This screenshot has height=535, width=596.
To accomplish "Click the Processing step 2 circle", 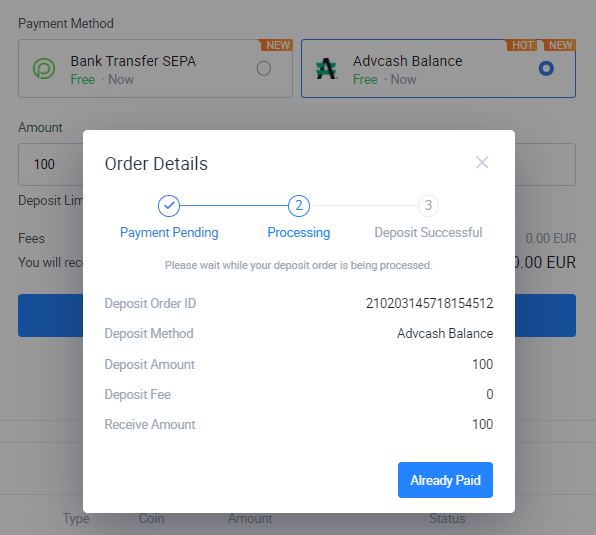I will [x=299, y=206].
